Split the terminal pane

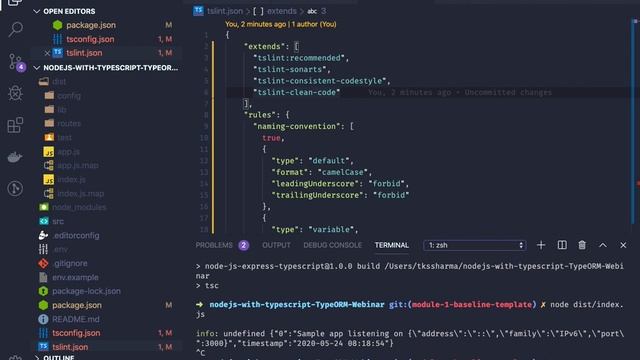562,245
